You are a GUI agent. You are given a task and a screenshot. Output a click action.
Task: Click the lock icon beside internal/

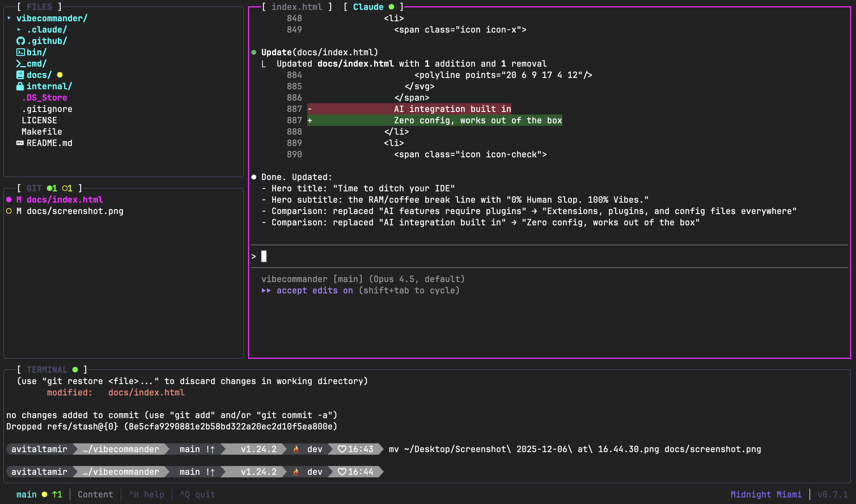point(20,86)
